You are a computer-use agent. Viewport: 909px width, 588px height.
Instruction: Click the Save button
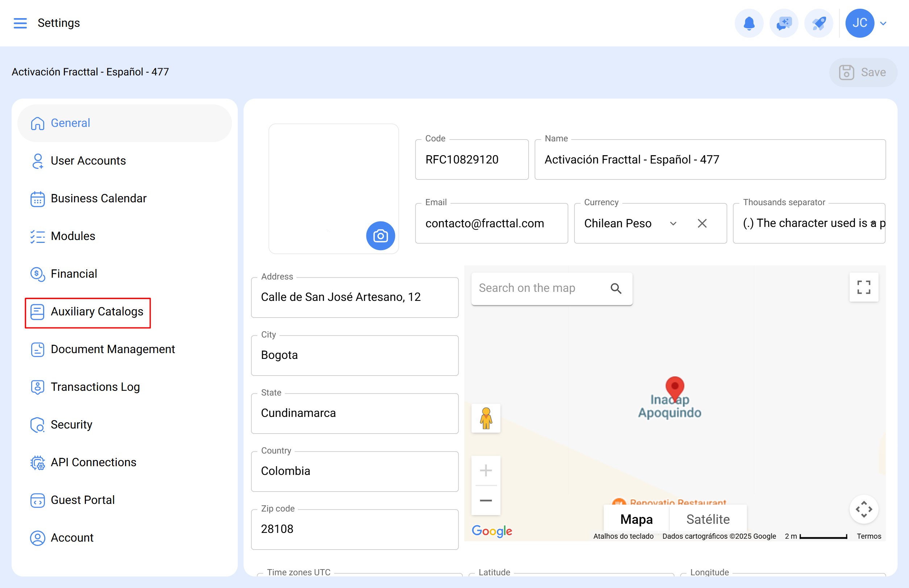pyautogui.click(x=863, y=72)
